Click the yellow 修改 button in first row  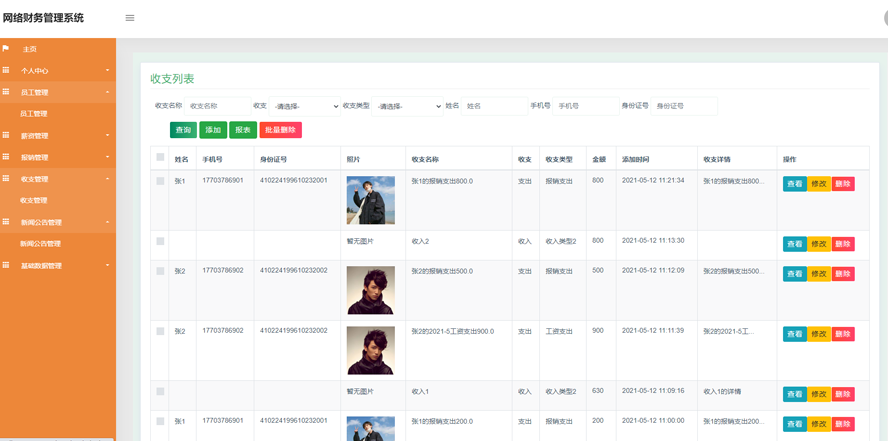(x=818, y=184)
